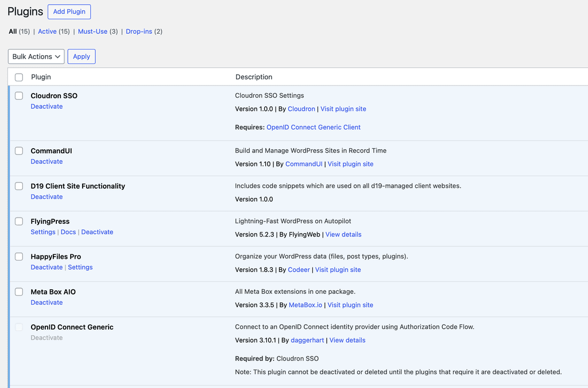Deactivate the CommandUI plugin
Image resolution: width=588 pixels, height=388 pixels.
(x=47, y=162)
